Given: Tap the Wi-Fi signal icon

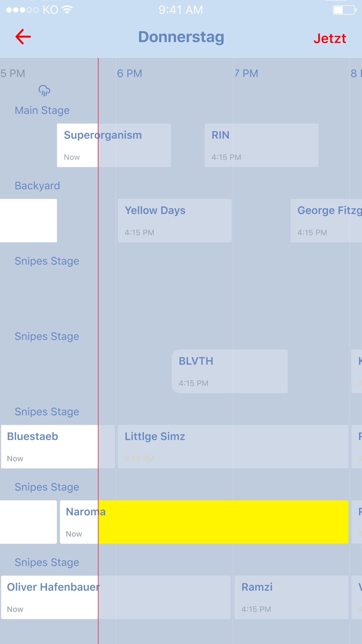Looking at the screenshot, I should click(67, 10).
